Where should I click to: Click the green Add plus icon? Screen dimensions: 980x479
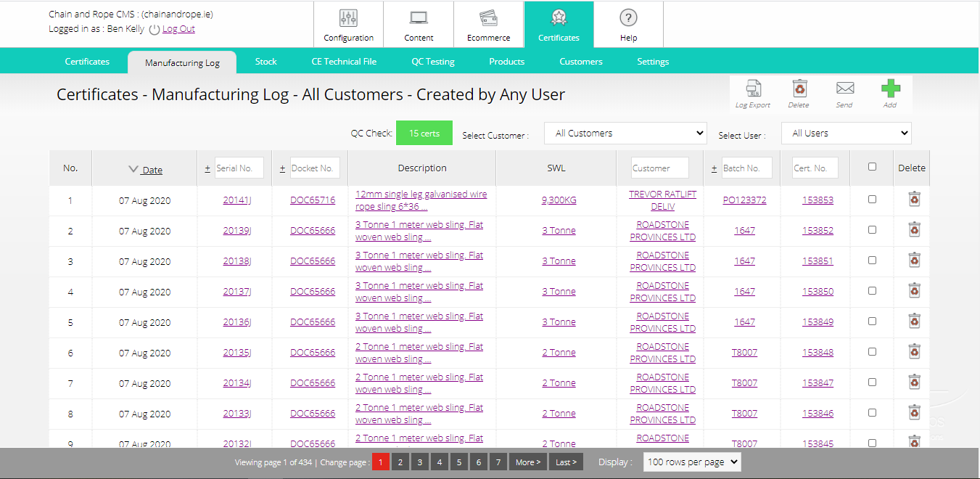tap(890, 89)
